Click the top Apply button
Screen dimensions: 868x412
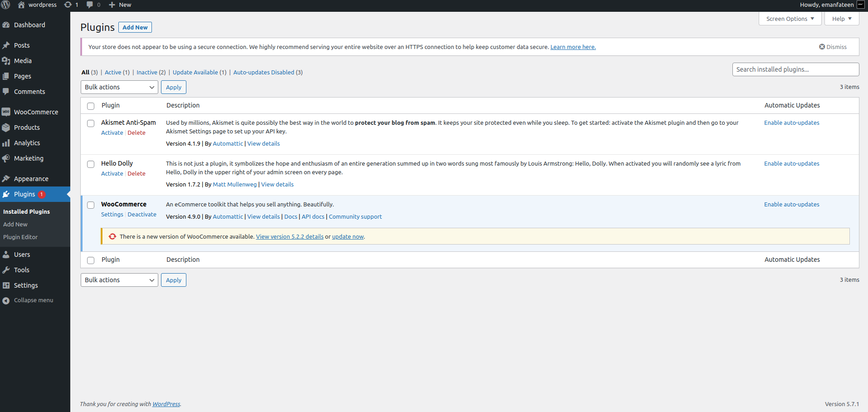(174, 87)
